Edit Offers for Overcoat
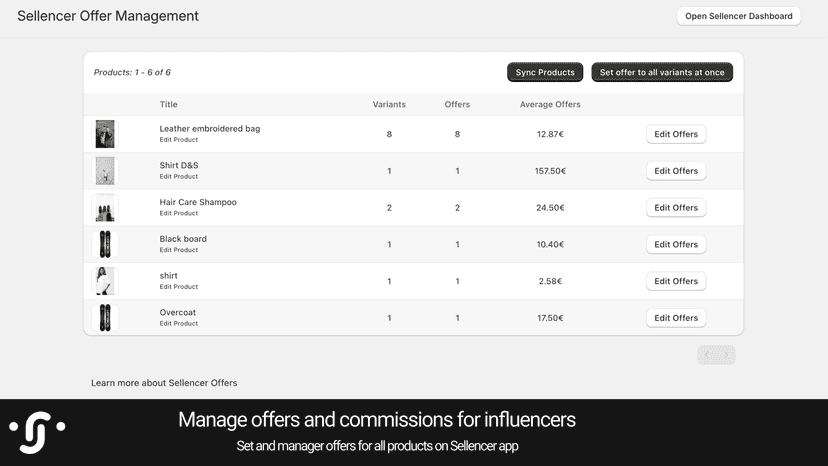The image size is (828, 466). click(x=676, y=318)
